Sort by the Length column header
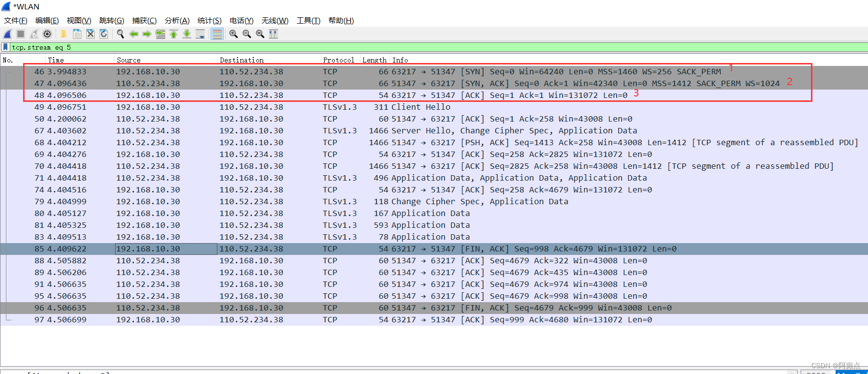The height and width of the screenshot is (374, 868). (x=375, y=60)
